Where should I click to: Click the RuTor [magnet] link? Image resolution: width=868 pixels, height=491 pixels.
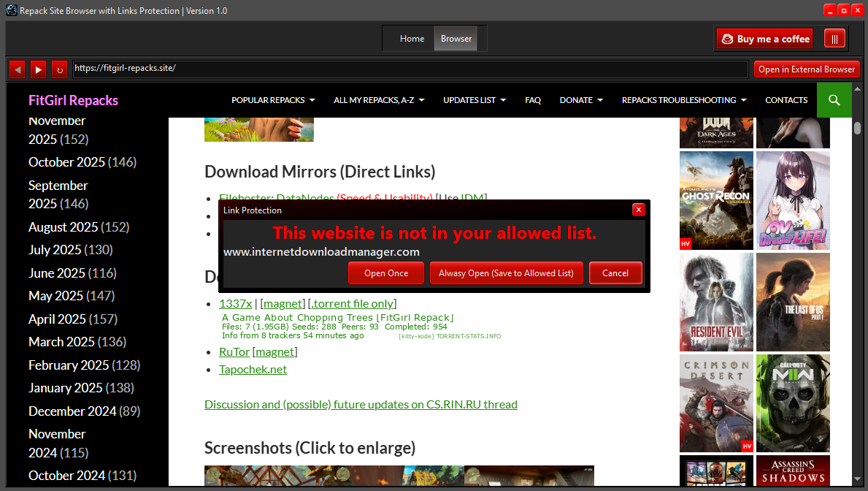tap(275, 352)
